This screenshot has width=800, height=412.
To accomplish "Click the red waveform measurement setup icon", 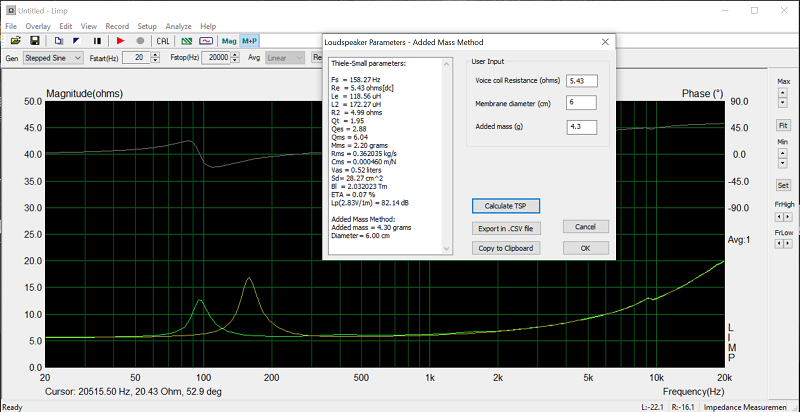I will pyautogui.click(x=206, y=41).
